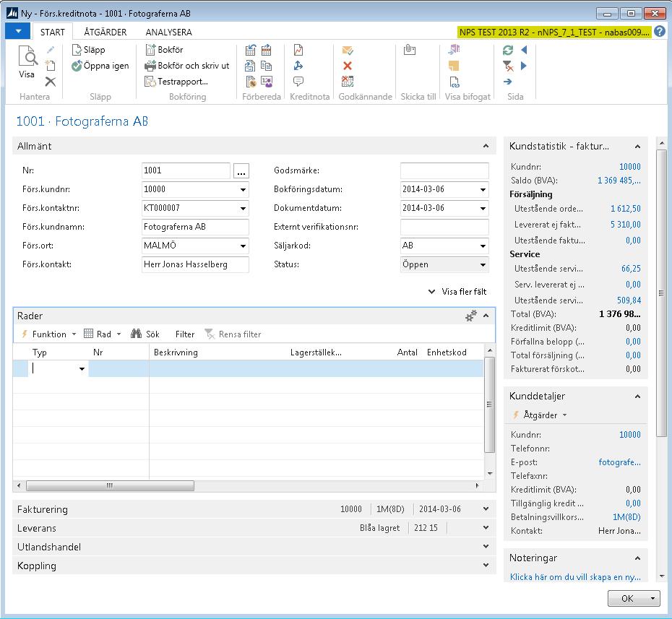This screenshot has height=619, width=672.
Task: Open the blue application menu dropdown
Action: point(17,31)
